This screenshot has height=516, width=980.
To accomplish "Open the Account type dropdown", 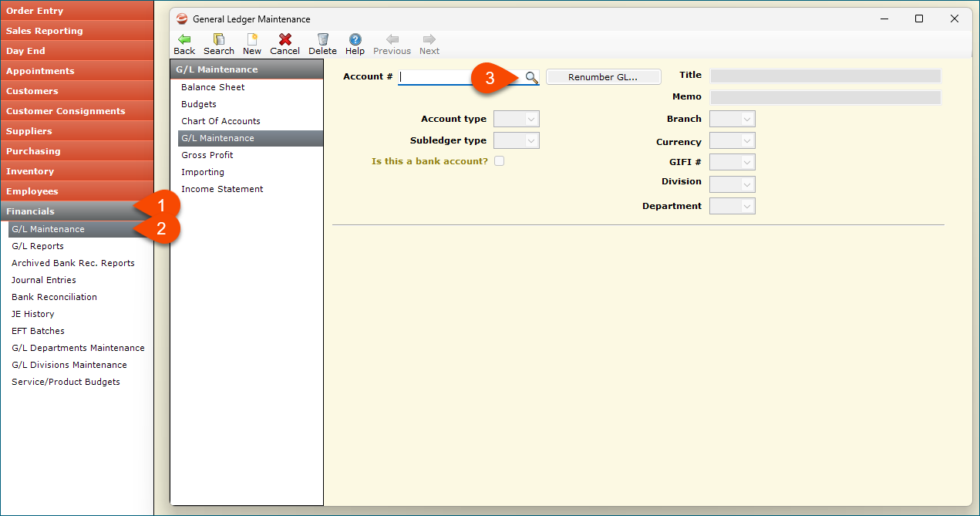I will pos(517,119).
